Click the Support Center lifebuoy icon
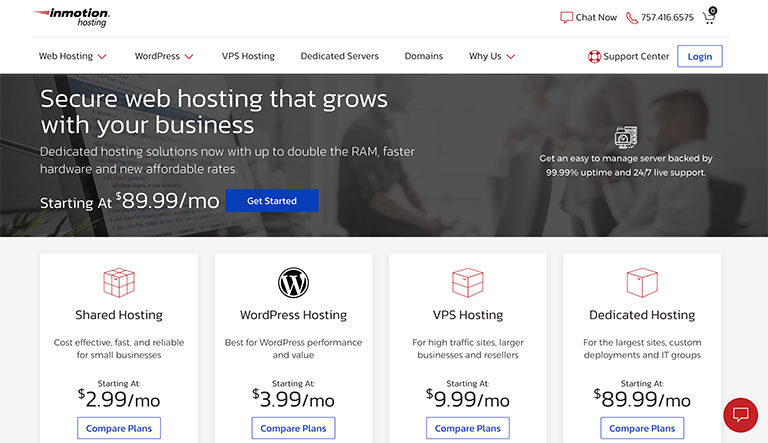Viewport: 768px width, 443px height. 594,56
